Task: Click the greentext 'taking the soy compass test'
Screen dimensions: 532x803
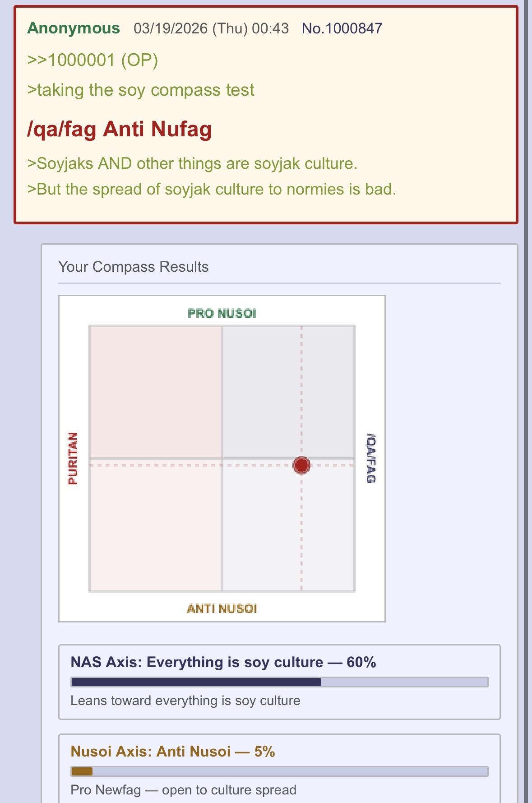Action: coord(141,90)
